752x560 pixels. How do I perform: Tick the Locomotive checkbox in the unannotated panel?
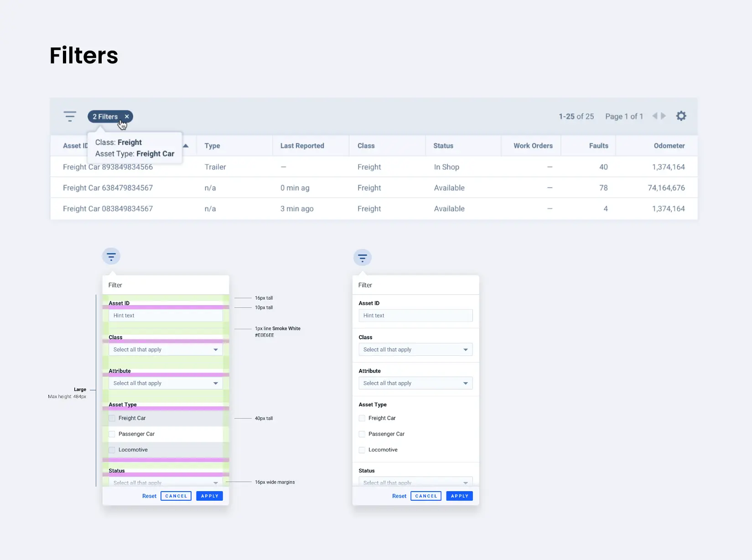tap(362, 450)
